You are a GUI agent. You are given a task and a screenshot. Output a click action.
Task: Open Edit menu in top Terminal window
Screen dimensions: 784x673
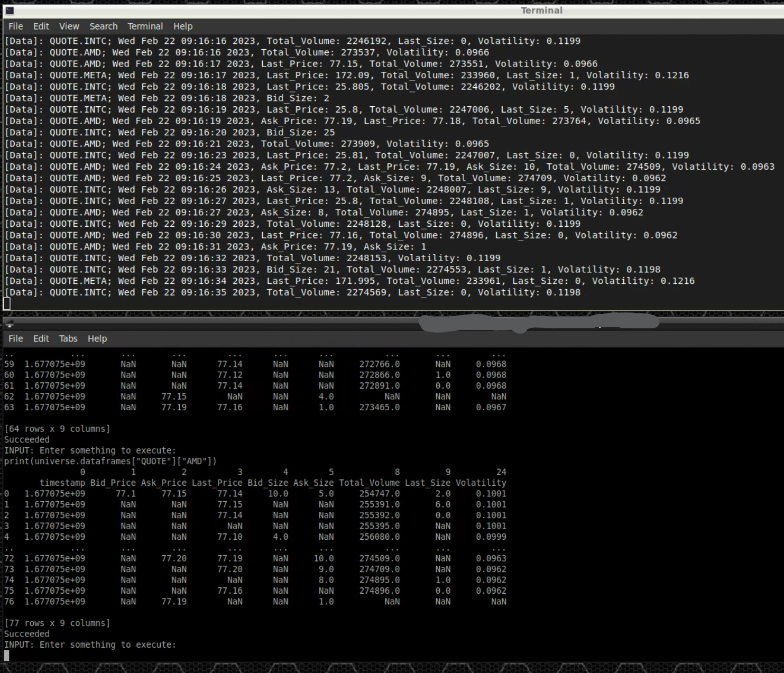[x=41, y=26]
